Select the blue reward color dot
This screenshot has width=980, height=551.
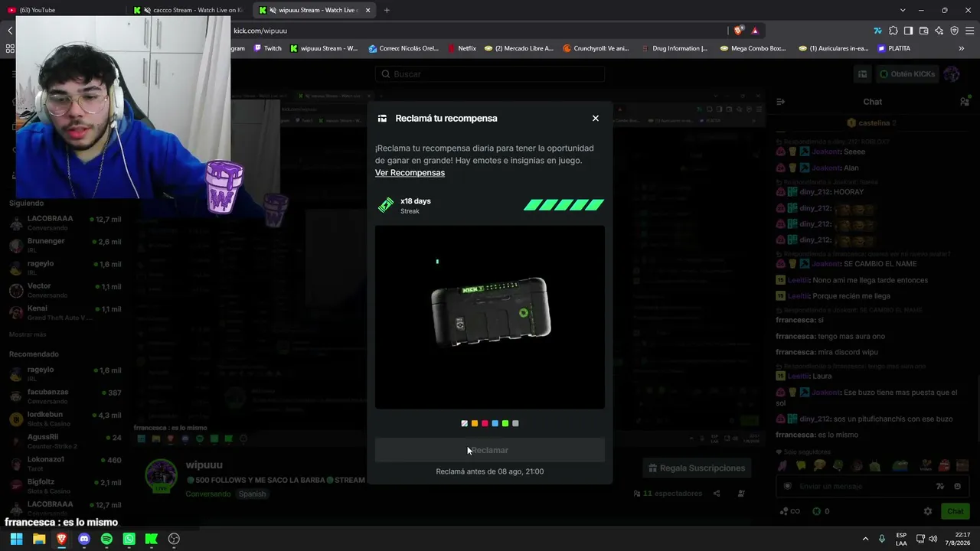pos(495,423)
